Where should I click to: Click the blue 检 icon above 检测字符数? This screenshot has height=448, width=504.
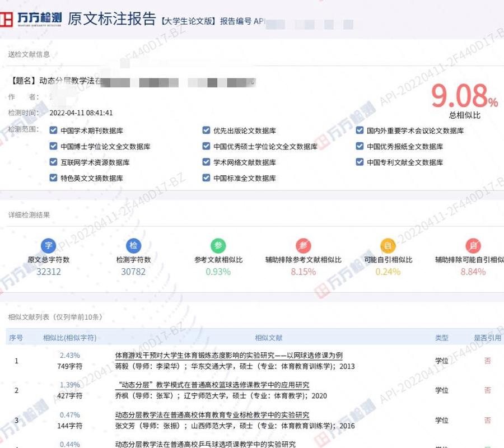132,245
